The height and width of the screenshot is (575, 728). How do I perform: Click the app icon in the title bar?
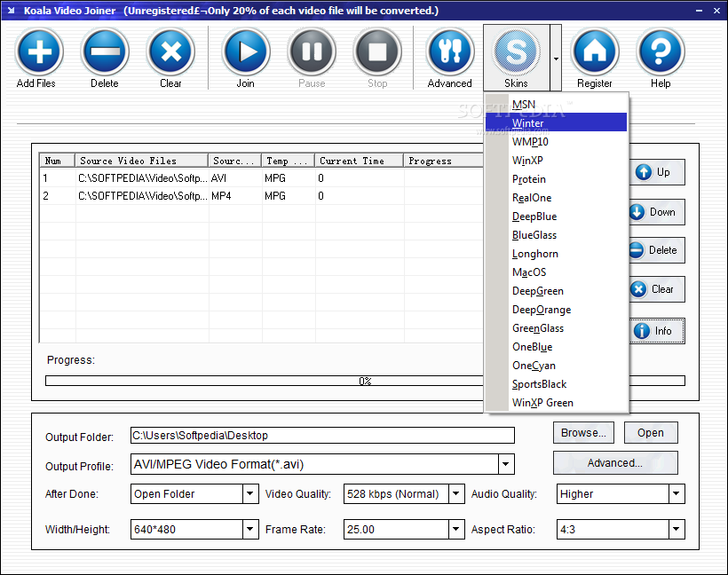tap(12, 11)
